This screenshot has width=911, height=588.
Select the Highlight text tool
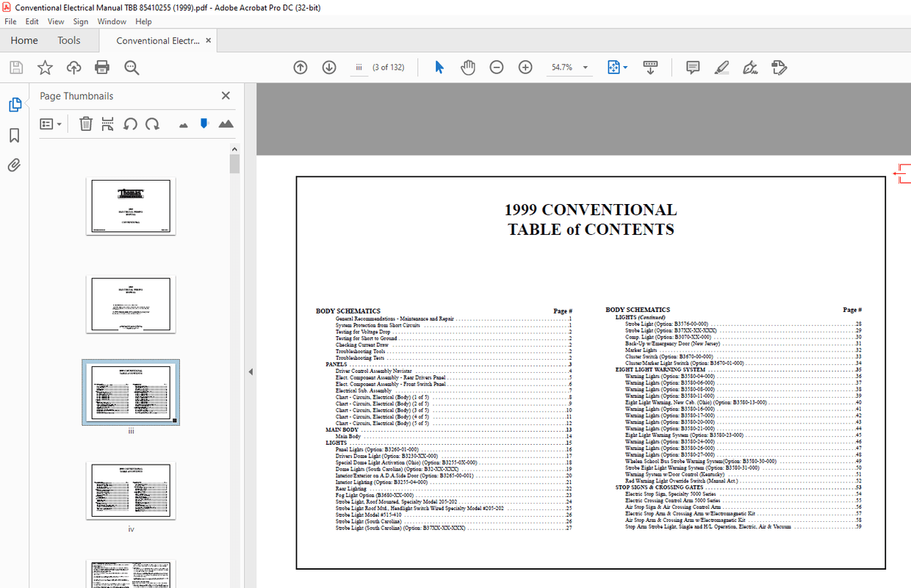(x=721, y=67)
